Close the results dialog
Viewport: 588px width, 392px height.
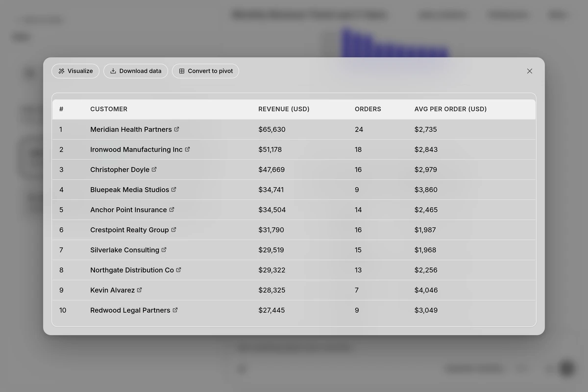pyautogui.click(x=530, y=71)
